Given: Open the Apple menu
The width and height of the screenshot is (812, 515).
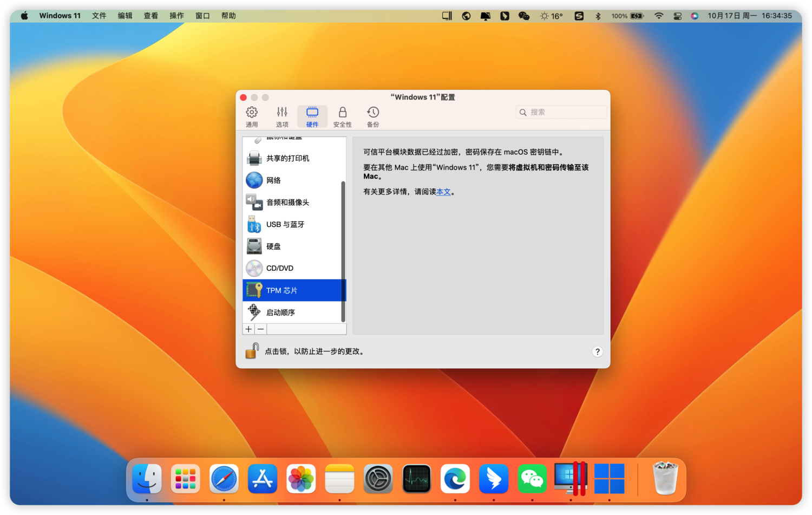Looking at the screenshot, I should [24, 16].
